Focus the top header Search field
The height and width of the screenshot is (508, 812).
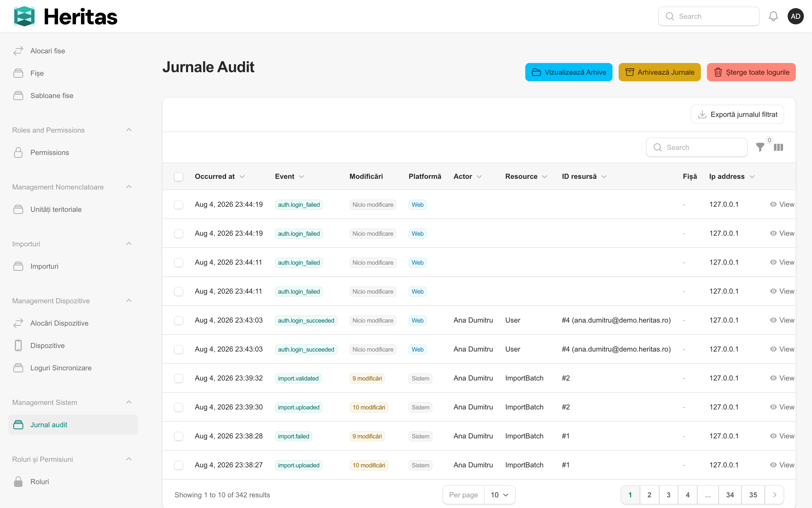point(709,16)
